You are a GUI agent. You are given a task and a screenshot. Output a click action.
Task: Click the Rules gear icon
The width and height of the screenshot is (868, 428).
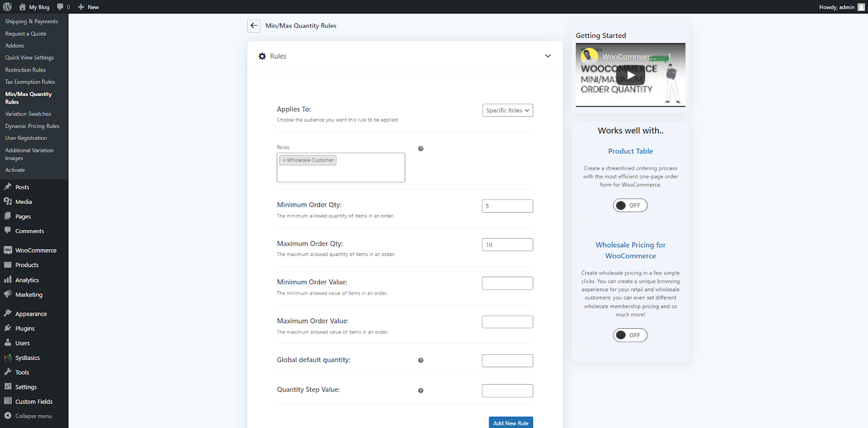[263, 56]
